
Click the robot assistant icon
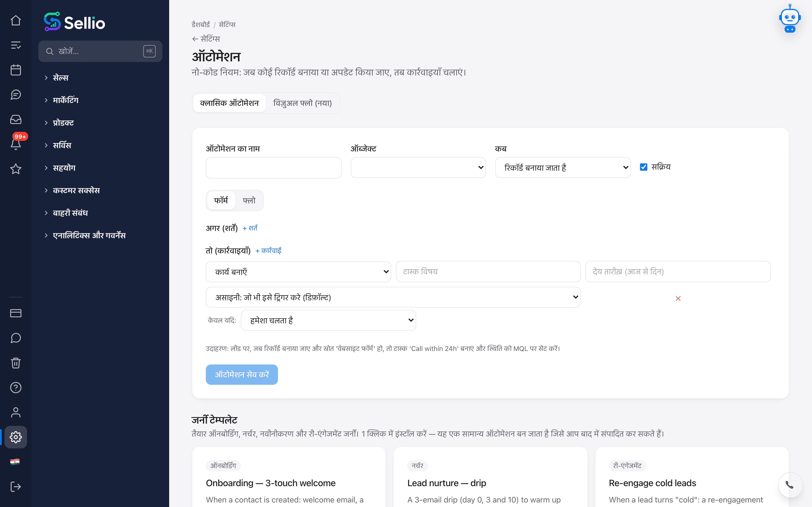(790, 19)
